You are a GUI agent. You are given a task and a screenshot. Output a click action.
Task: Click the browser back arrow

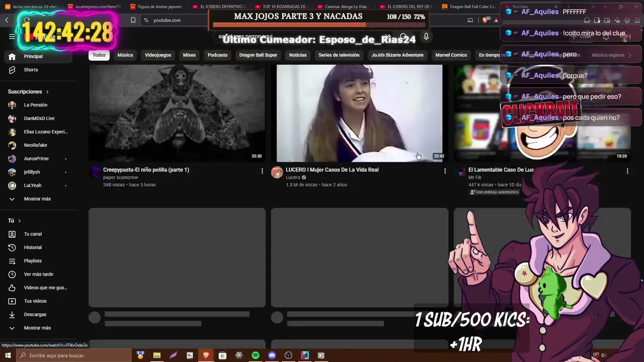[x=7, y=20]
